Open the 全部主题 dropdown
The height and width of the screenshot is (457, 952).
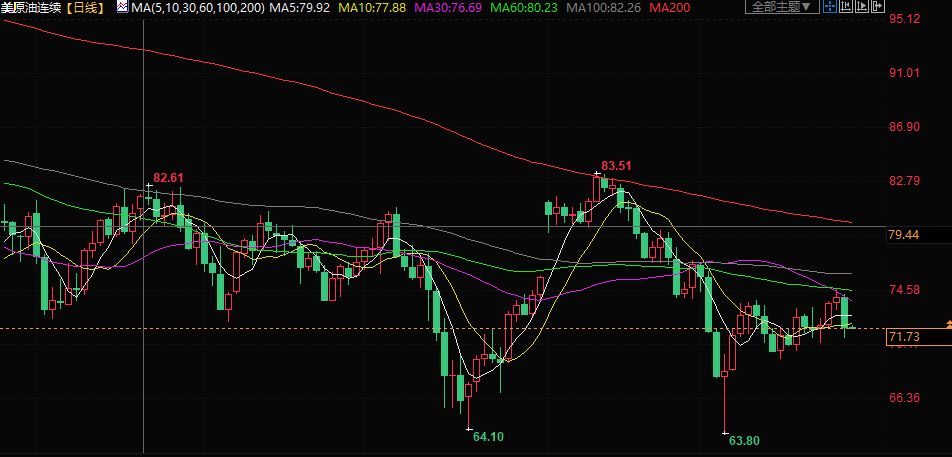coord(782,6)
